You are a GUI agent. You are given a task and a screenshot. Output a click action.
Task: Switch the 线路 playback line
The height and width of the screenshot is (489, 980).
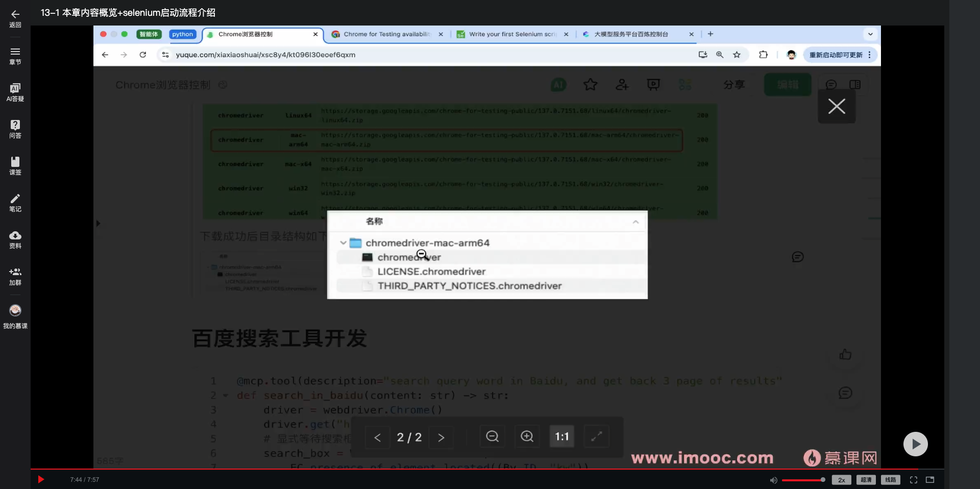coord(890,480)
